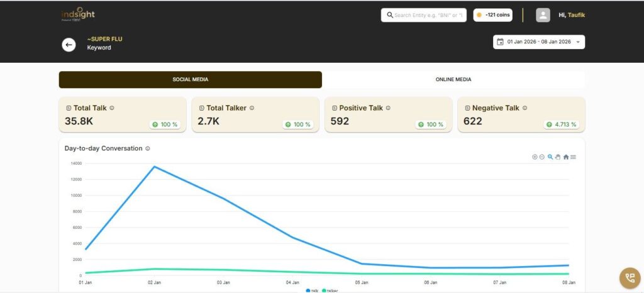Click the 08 Jan x-axis label
644x293 pixels.
click(569, 282)
